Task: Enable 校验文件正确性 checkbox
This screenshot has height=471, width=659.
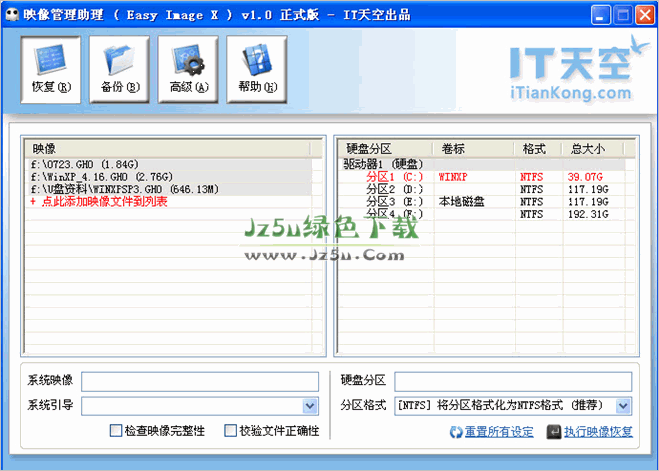Action: 230,430
